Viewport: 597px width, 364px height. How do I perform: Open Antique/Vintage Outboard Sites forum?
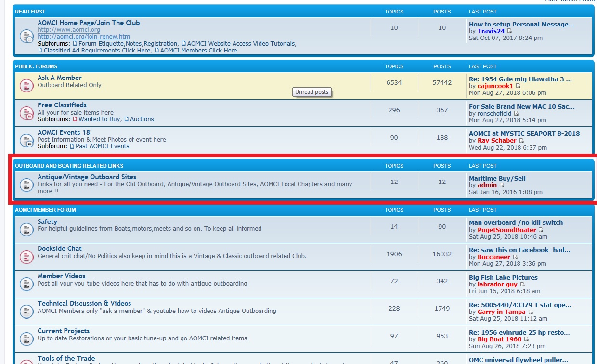[87, 177]
